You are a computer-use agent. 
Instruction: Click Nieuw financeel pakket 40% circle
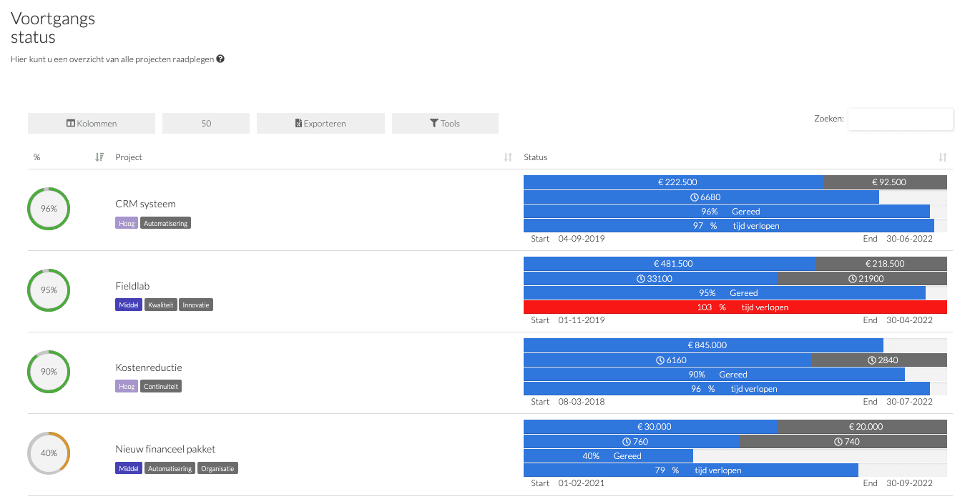point(49,453)
